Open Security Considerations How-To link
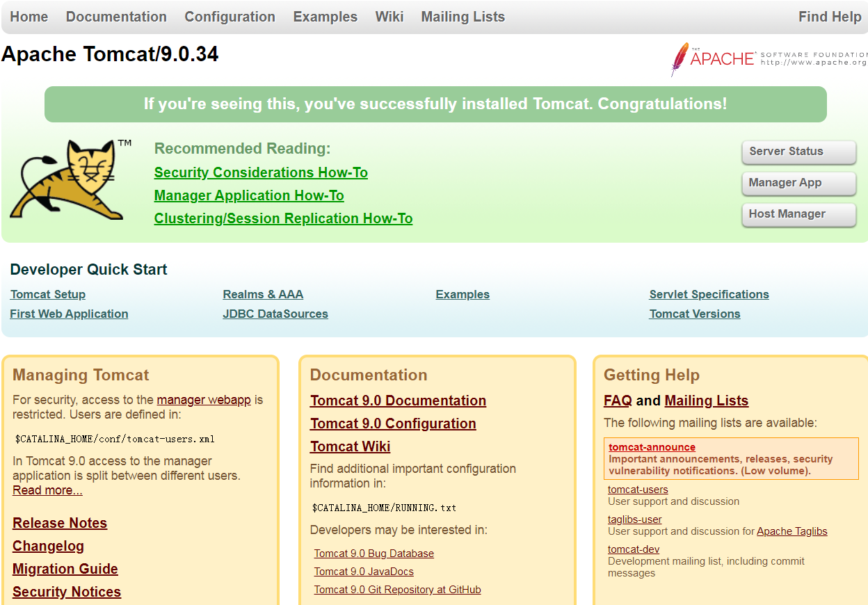Screen dimensions: 868x605 [x=261, y=172]
